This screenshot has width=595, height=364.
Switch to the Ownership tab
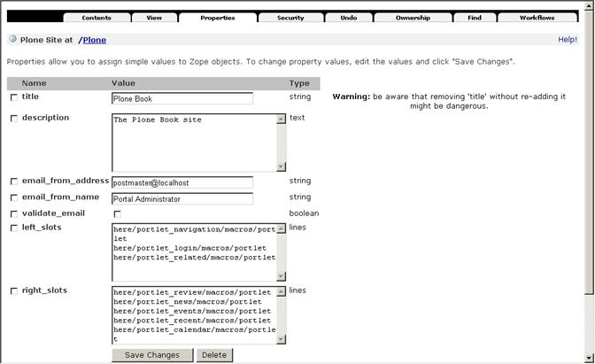413,18
